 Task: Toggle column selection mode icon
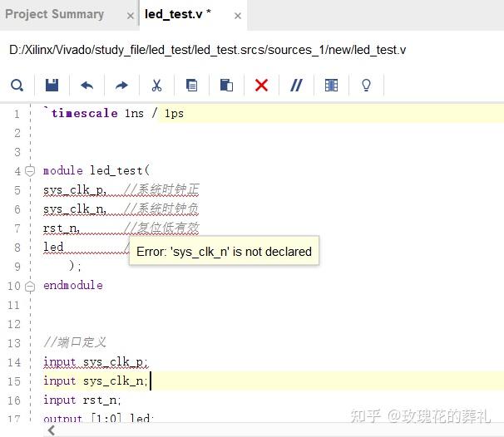331,86
